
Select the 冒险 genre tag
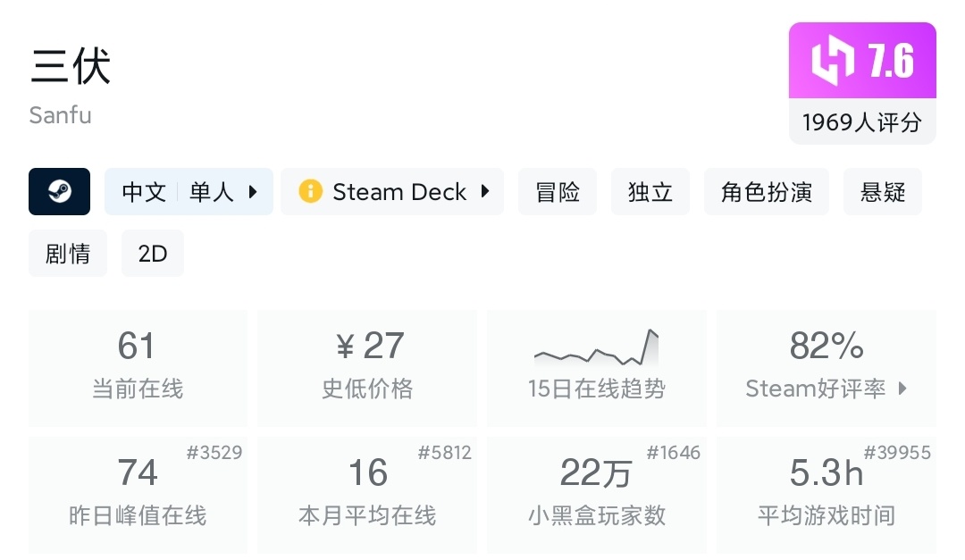pos(558,192)
